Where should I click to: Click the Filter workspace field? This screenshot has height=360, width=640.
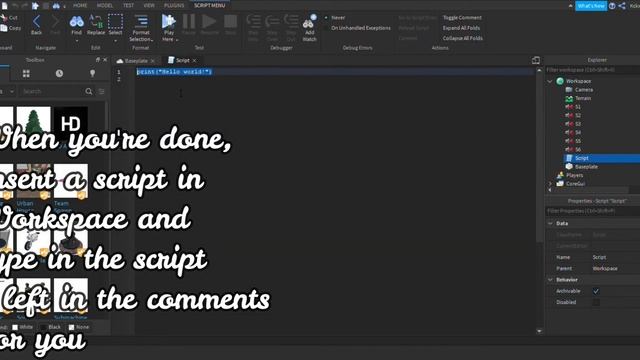[593, 70]
